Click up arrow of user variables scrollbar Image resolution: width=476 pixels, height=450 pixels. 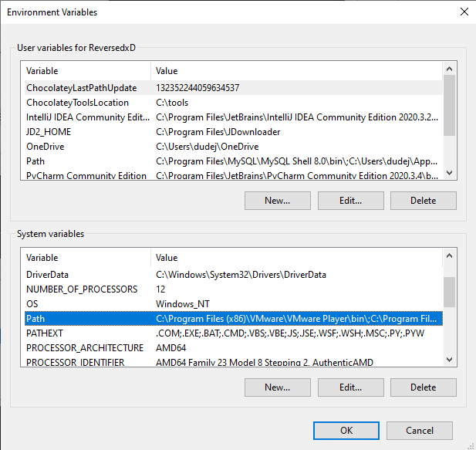(449, 69)
